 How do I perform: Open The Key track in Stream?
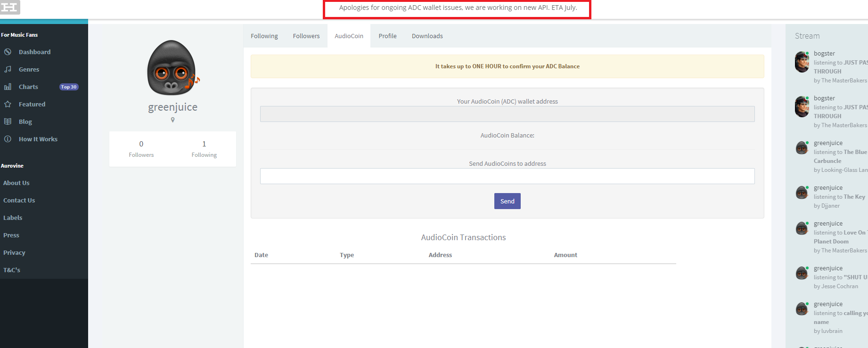tap(854, 197)
